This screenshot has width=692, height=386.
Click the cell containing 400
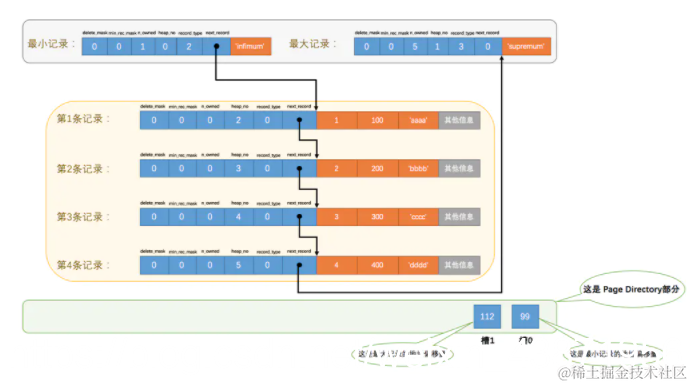[x=377, y=265]
